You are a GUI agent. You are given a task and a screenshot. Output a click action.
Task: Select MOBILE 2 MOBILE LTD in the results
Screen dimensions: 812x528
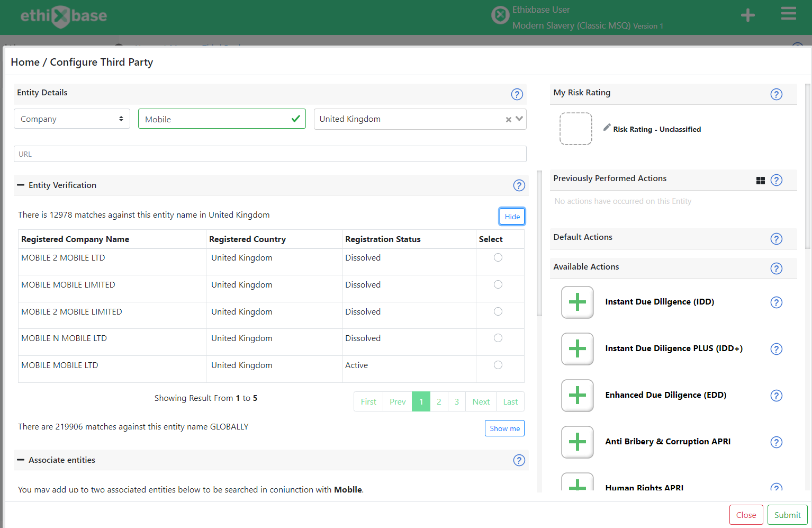(498, 257)
